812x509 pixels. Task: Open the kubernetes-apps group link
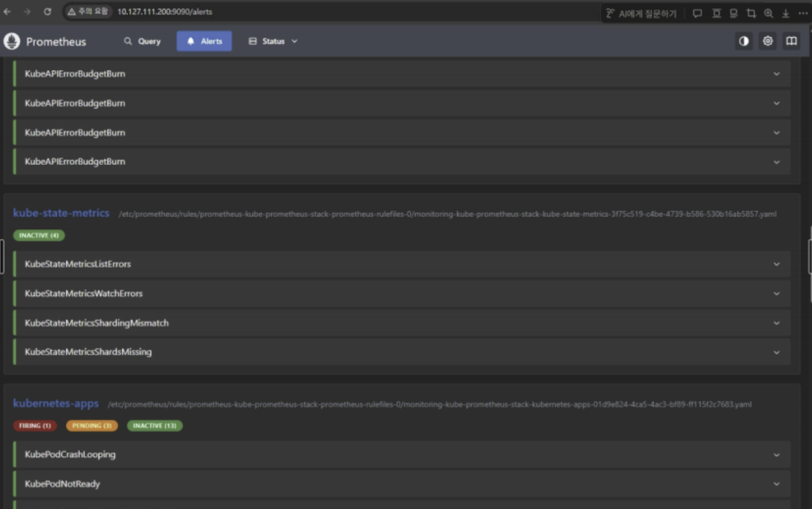(56, 403)
